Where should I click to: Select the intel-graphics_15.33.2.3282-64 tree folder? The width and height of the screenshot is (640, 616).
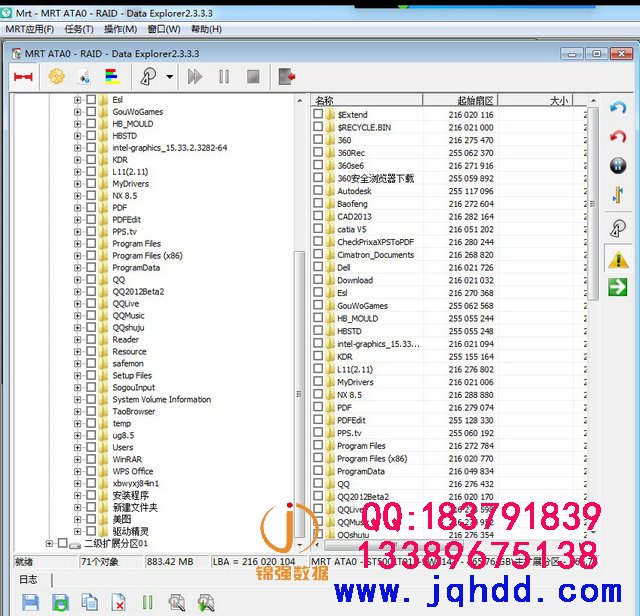[169, 147]
